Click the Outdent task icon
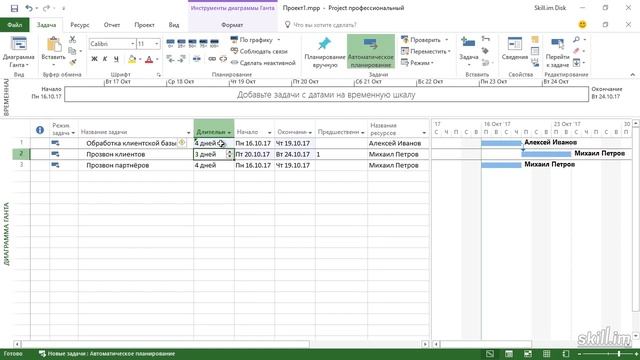 click(170, 59)
